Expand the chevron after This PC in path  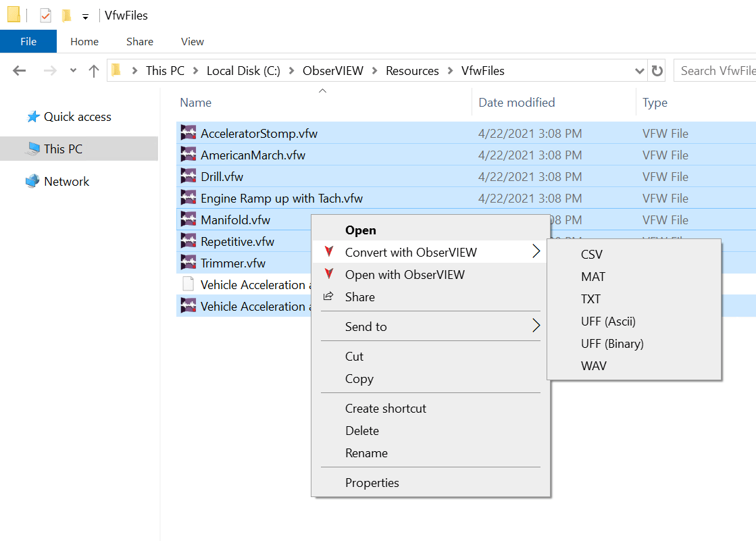click(x=196, y=71)
